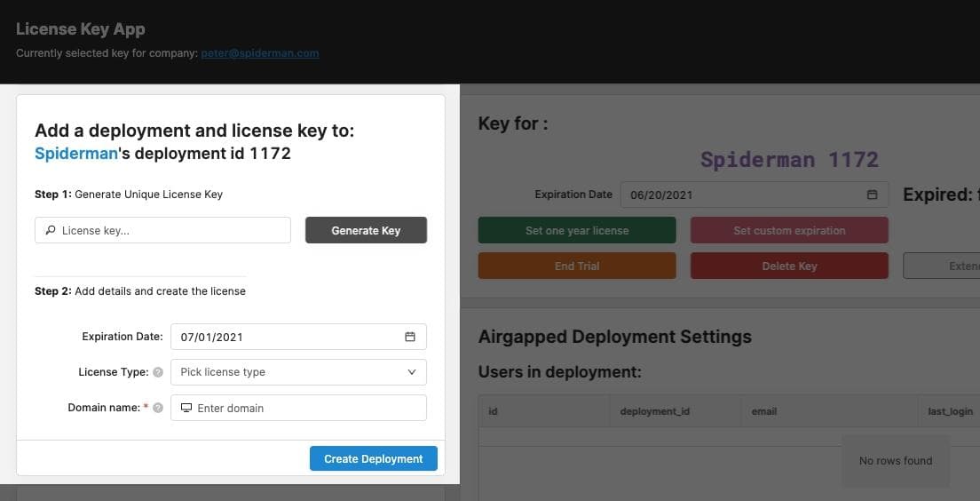Sort by the deployment_id column header
Viewport: 980px width, 501px height.
(x=654, y=411)
